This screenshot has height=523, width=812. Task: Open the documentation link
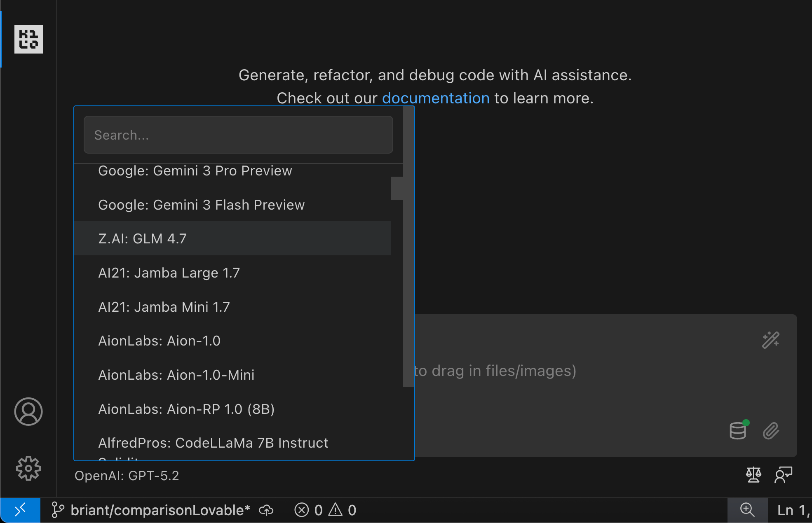click(x=436, y=98)
